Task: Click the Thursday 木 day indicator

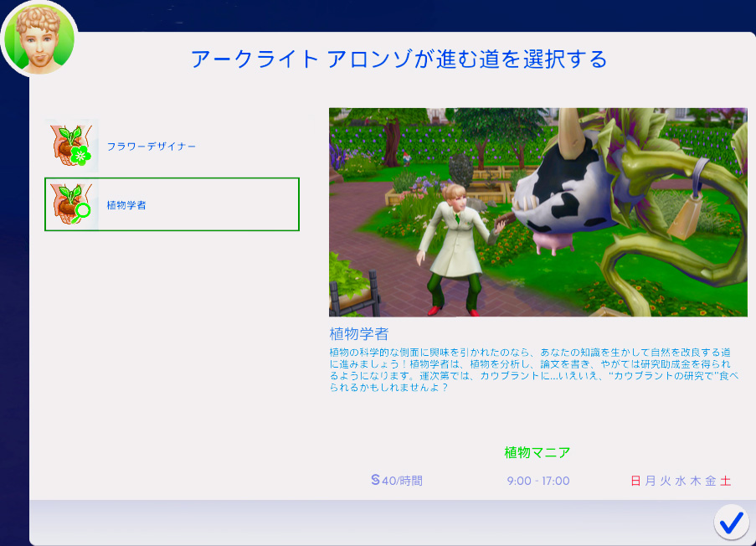Action: 695,481
